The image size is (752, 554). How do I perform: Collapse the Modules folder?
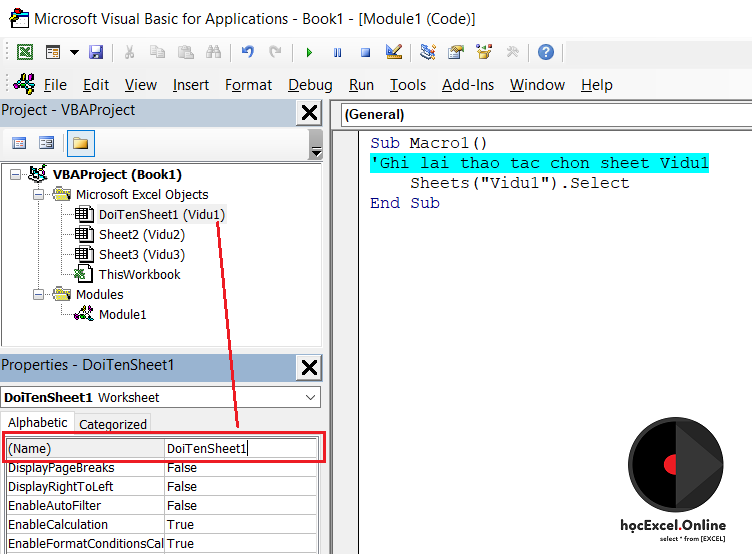(x=38, y=295)
